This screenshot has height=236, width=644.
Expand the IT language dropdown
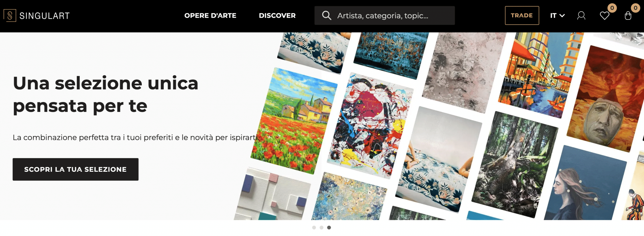pyautogui.click(x=557, y=15)
